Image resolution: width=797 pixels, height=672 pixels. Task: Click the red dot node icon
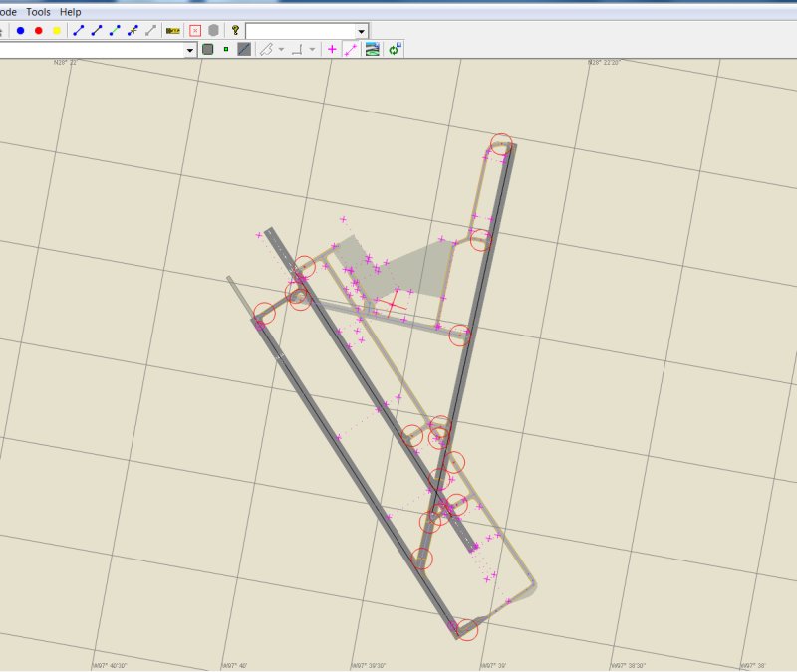point(38,31)
